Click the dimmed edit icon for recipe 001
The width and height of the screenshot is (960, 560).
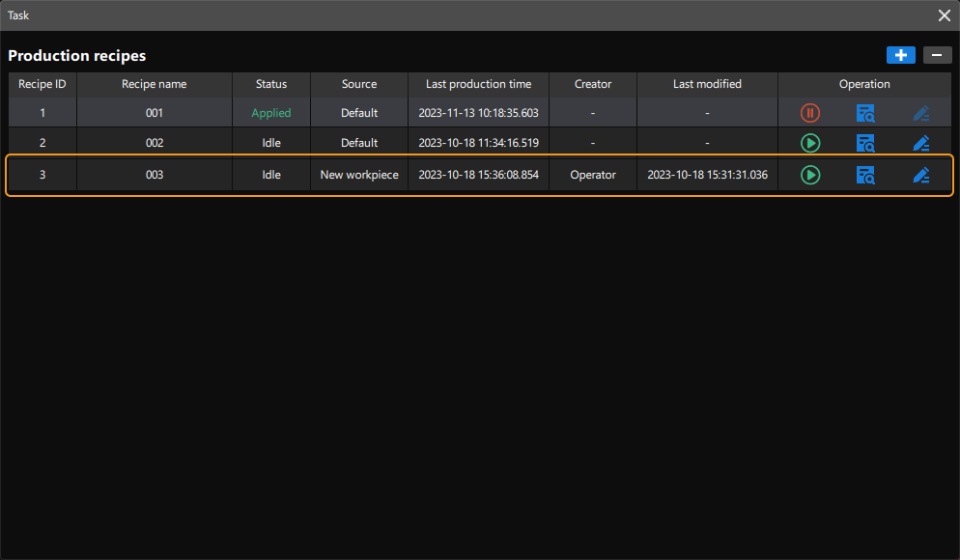click(x=921, y=114)
